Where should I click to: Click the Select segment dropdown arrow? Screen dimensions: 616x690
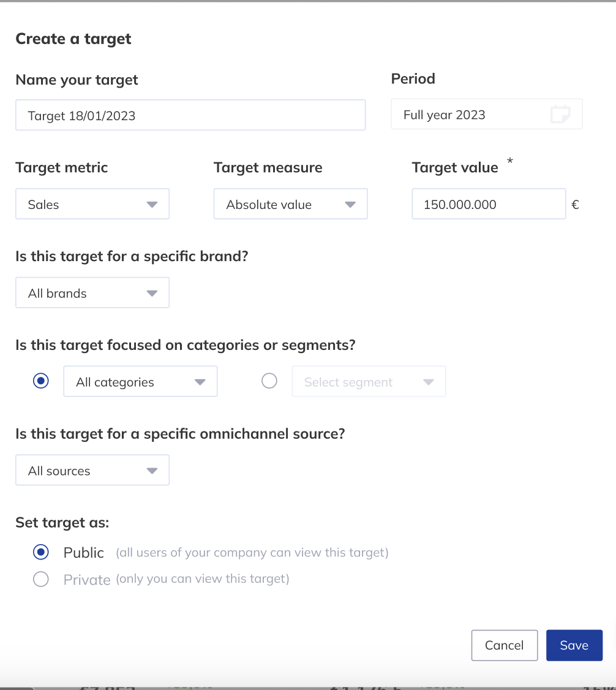(429, 382)
